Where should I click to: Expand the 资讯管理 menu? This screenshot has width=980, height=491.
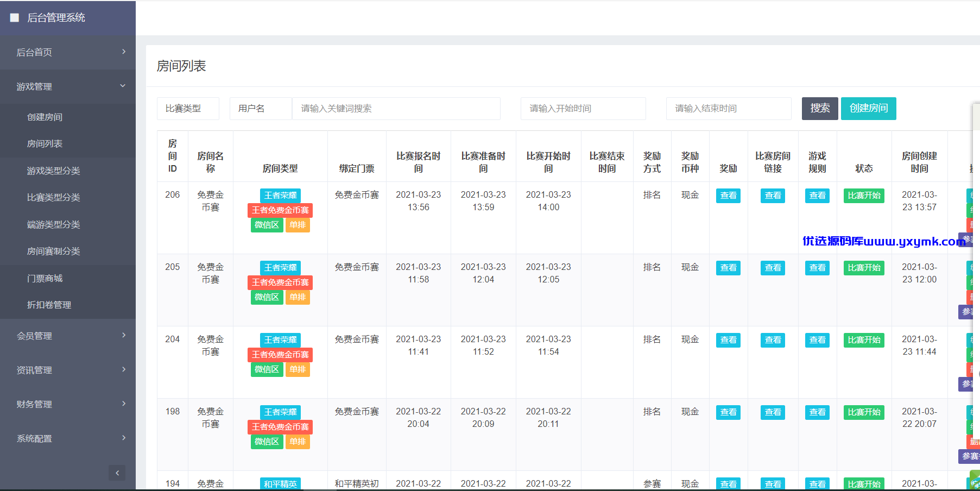point(68,370)
